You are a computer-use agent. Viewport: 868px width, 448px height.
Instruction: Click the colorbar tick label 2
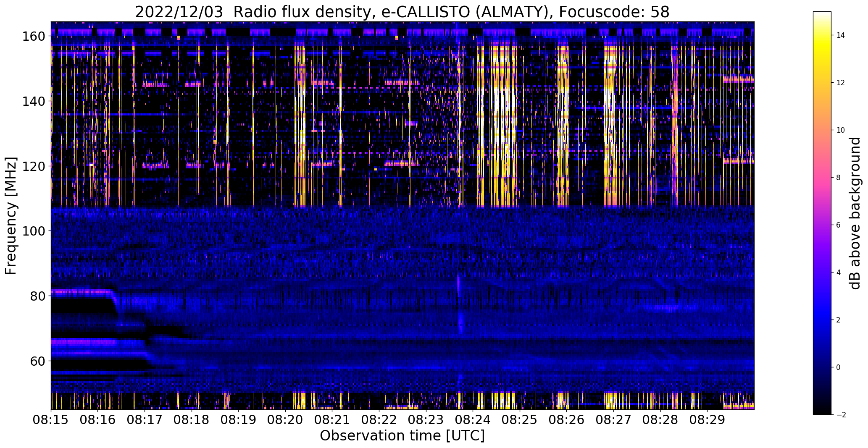839,320
